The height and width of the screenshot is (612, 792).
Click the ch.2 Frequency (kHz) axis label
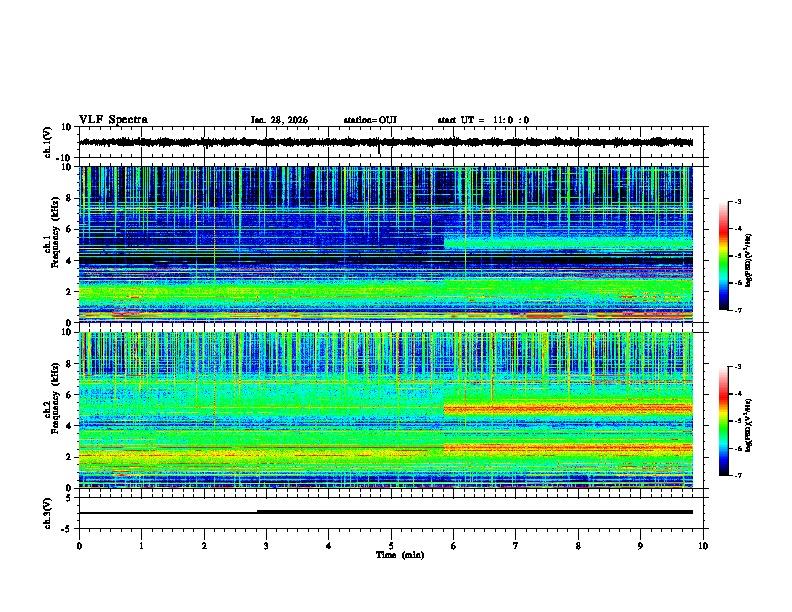point(52,398)
